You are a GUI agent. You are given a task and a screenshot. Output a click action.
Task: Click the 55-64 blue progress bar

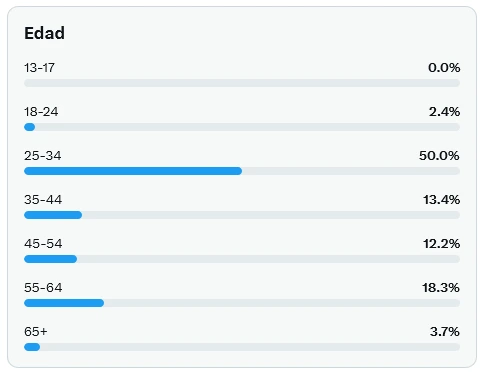64,303
